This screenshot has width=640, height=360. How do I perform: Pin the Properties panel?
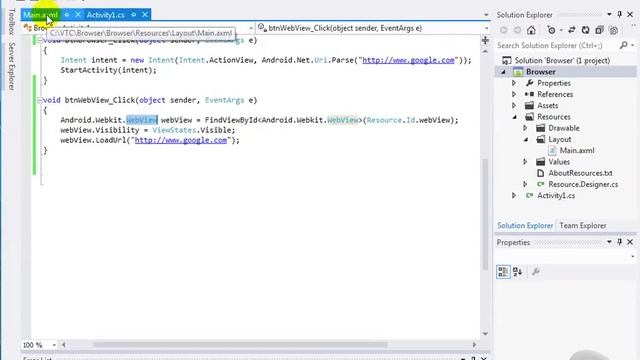coord(620,242)
